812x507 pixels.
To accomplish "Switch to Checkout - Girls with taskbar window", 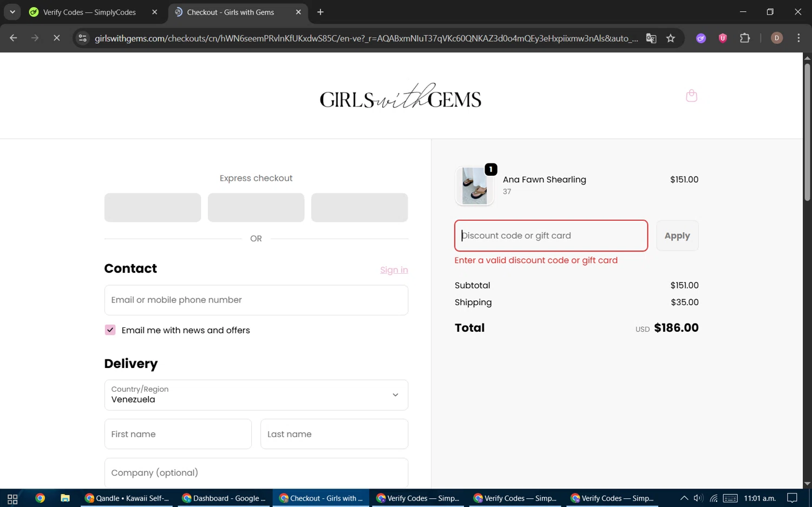I will pyautogui.click(x=321, y=498).
